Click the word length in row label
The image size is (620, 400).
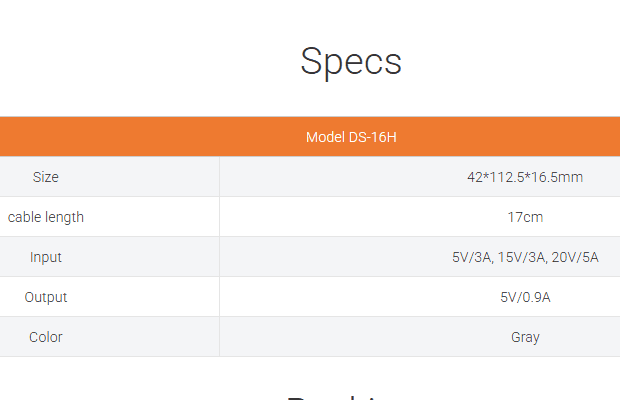tap(64, 217)
